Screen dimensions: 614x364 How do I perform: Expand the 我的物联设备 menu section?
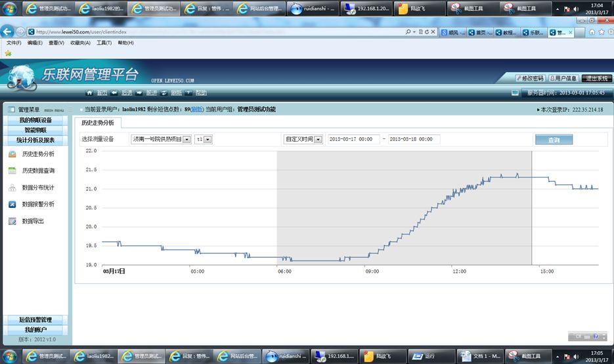(x=35, y=120)
